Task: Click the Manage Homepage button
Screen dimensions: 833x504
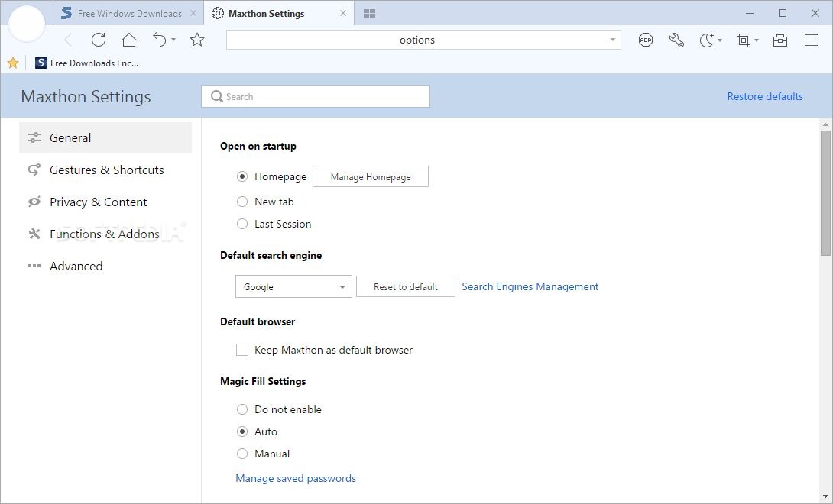Action: [x=371, y=177]
